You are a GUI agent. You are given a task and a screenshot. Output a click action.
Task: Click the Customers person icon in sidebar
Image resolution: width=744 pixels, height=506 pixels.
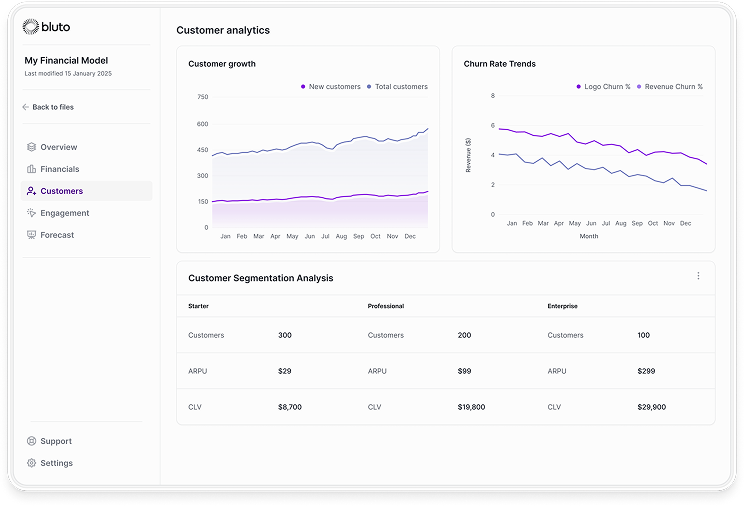(x=32, y=191)
